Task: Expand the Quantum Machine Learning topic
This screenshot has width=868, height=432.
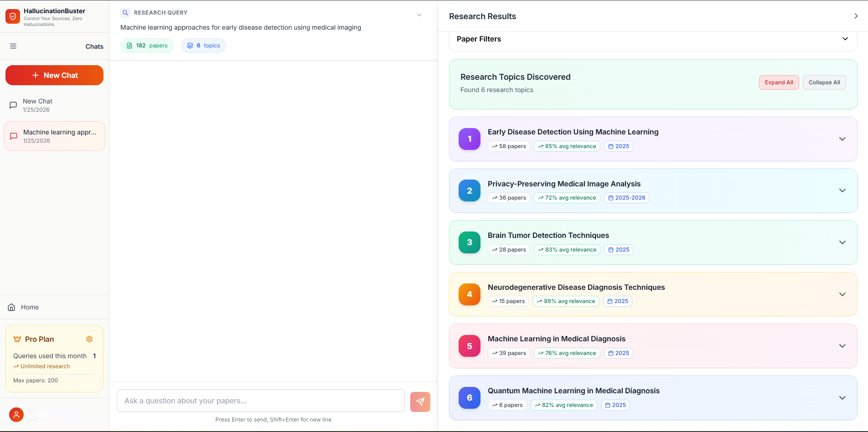Action: pyautogui.click(x=842, y=397)
